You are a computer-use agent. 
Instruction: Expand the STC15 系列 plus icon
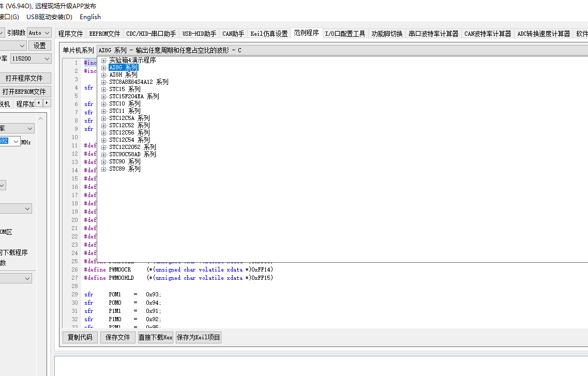click(x=104, y=89)
